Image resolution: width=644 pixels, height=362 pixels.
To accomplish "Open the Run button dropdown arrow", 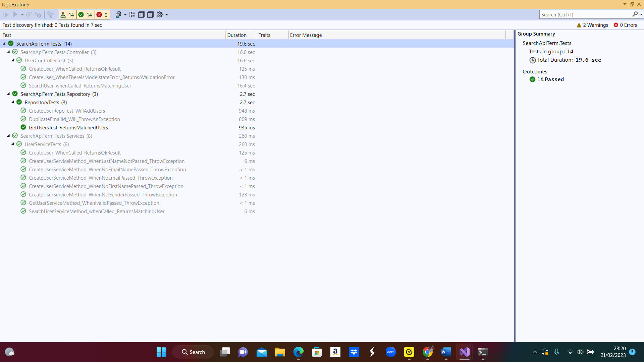I will coord(22,15).
